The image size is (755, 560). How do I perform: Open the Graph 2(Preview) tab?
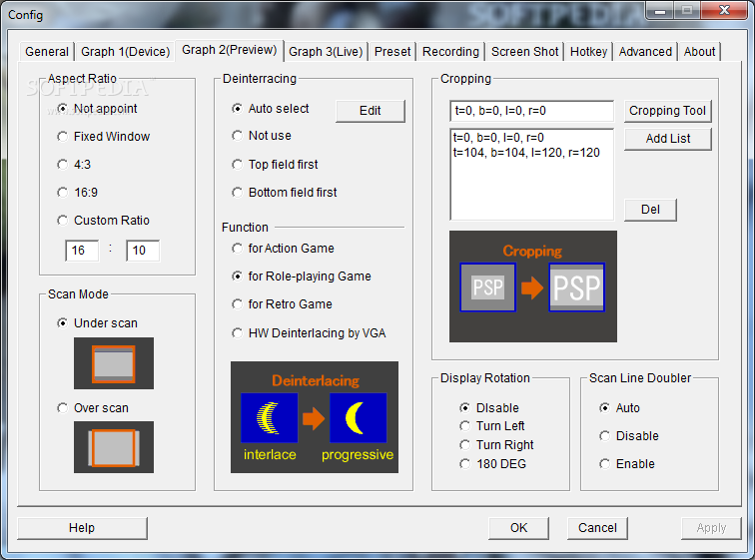pos(230,50)
